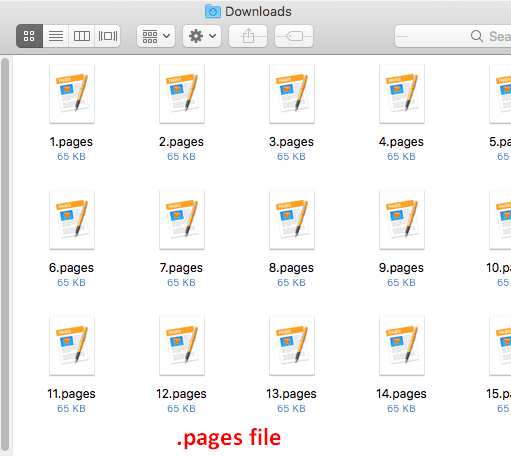Click the Share toolbar button
Screen dimensions: 511x456
248,36
